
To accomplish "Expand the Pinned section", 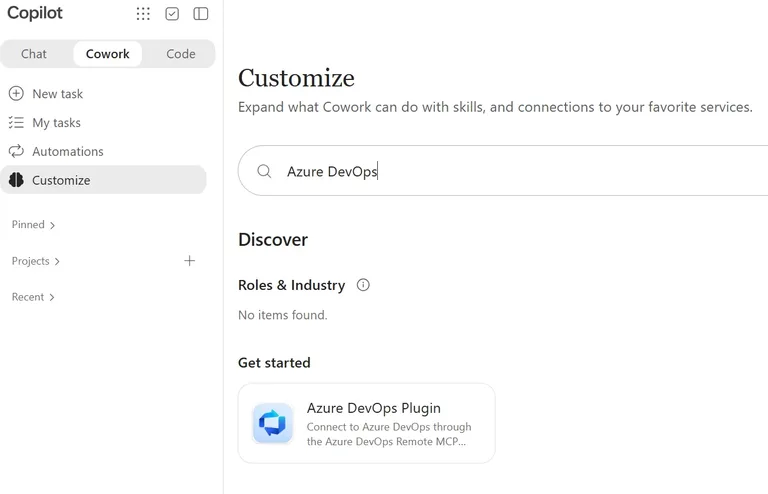I will pos(33,225).
